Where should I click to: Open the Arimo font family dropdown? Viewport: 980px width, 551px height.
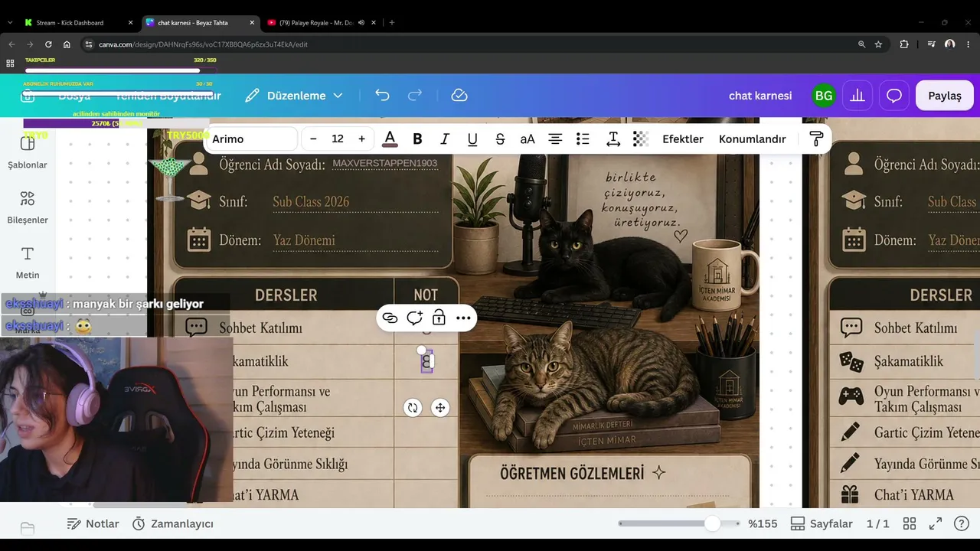point(252,139)
